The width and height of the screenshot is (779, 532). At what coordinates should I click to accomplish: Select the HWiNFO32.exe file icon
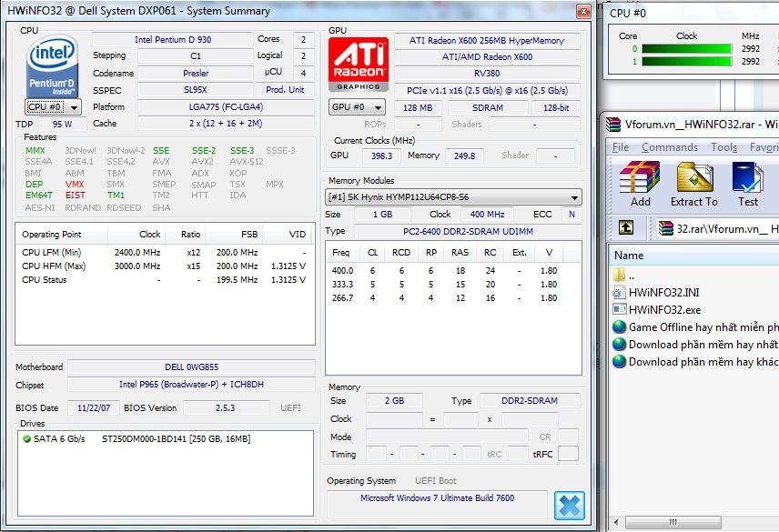[619, 310]
